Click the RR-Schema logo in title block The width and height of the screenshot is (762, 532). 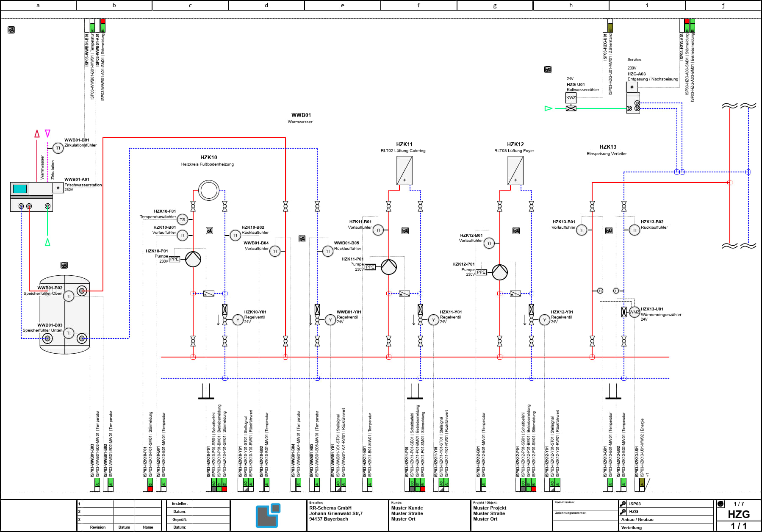(x=268, y=515)
